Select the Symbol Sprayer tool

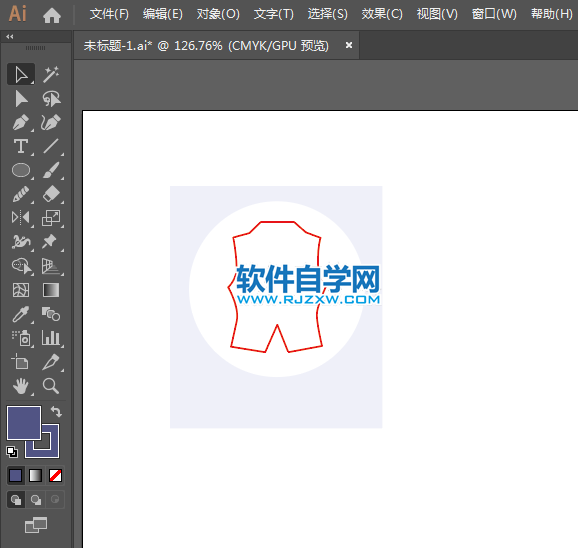point(21,338)
